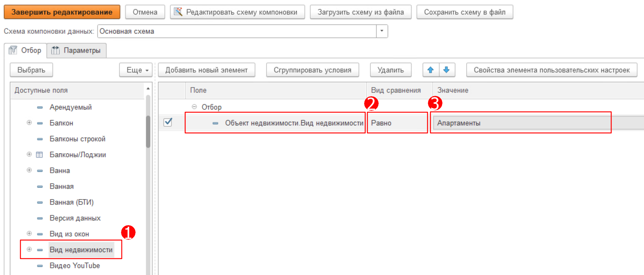Expand the Балкон field node
644x275 pixels.
(x=29, y=123)
